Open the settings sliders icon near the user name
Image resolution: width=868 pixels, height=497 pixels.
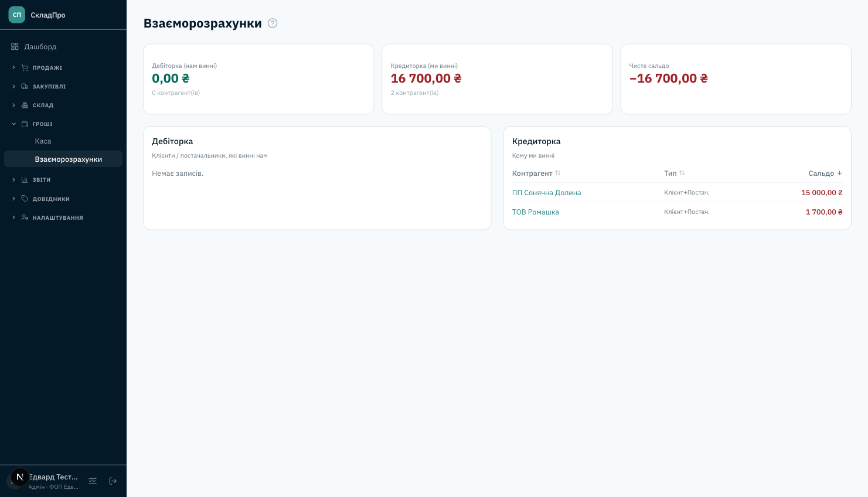pos(93,481)
